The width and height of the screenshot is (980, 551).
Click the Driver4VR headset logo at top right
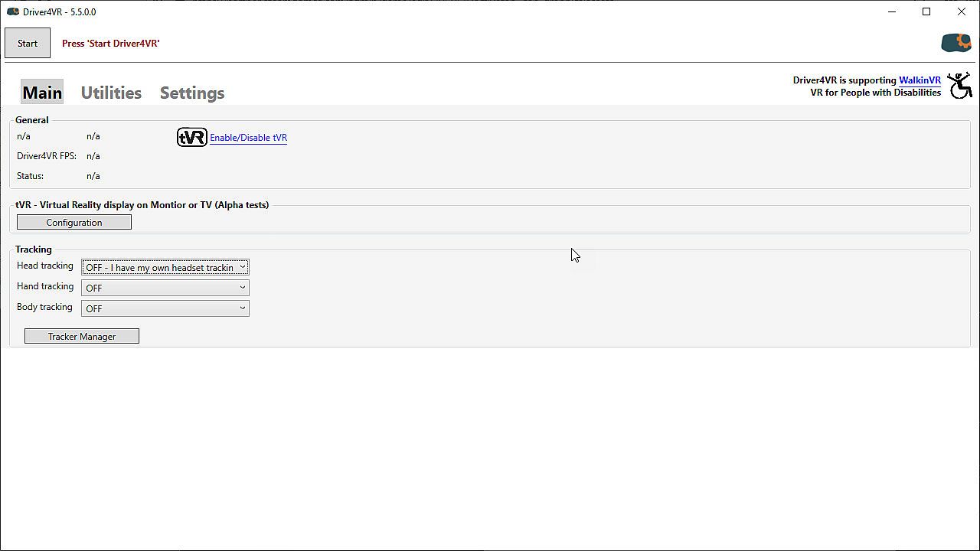[x=955, y=43]
